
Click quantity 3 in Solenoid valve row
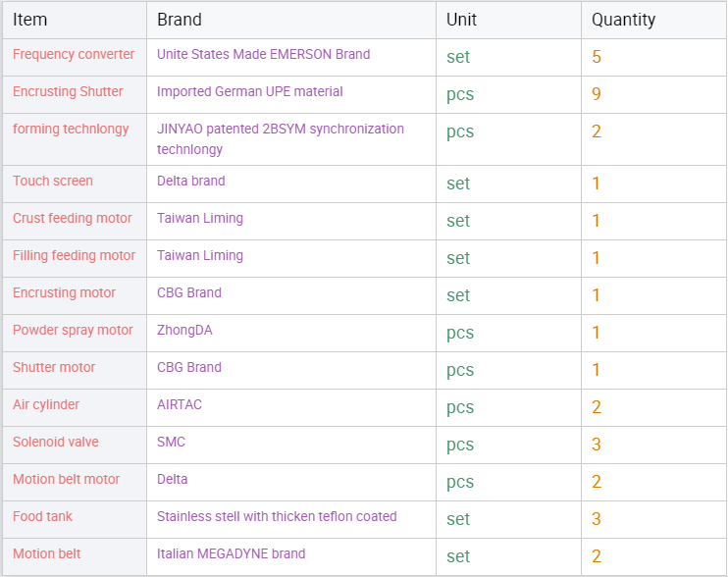coord(597,445)
